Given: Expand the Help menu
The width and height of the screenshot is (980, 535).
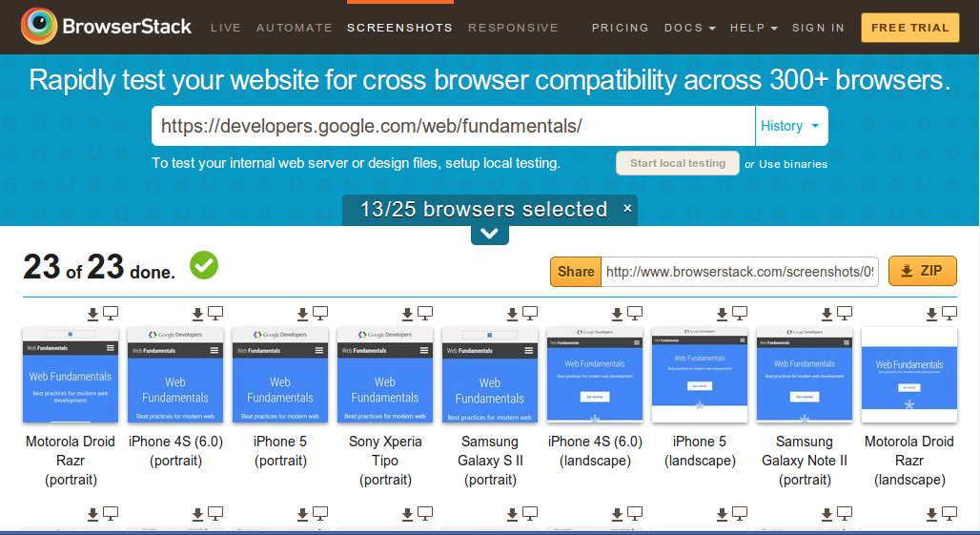Looking at the screenshot, I should [752, 28].
